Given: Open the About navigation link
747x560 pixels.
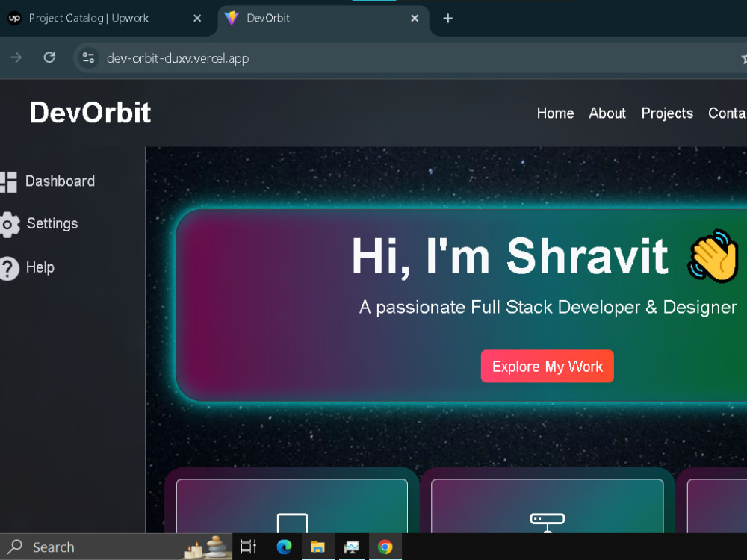Looking at the screenshot, I should pyautogui.click(x=607, y=113).
